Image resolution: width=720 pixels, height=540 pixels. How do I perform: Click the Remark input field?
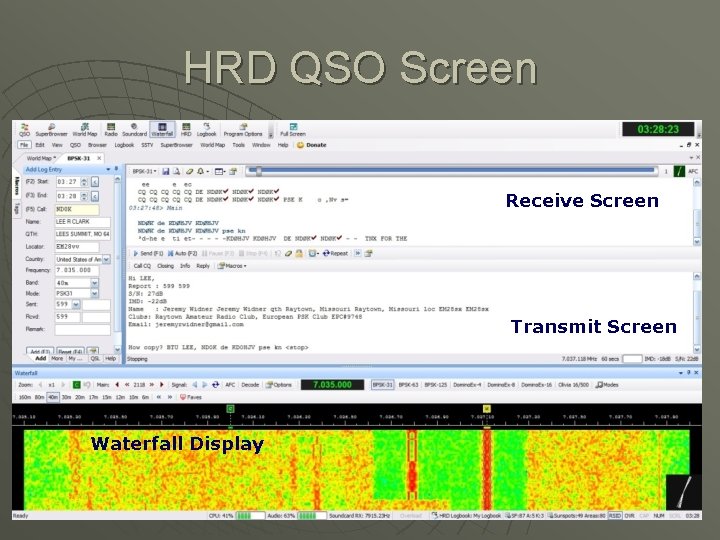(83, 329)
